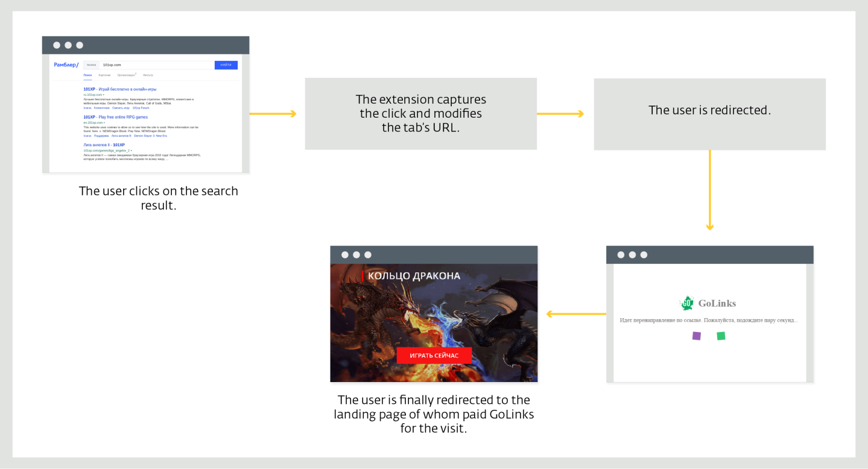This screenshot has height=469, width=868.
Task: Click the caption 'The user clicks on the search result.'
Action: [x=159, y=198]
